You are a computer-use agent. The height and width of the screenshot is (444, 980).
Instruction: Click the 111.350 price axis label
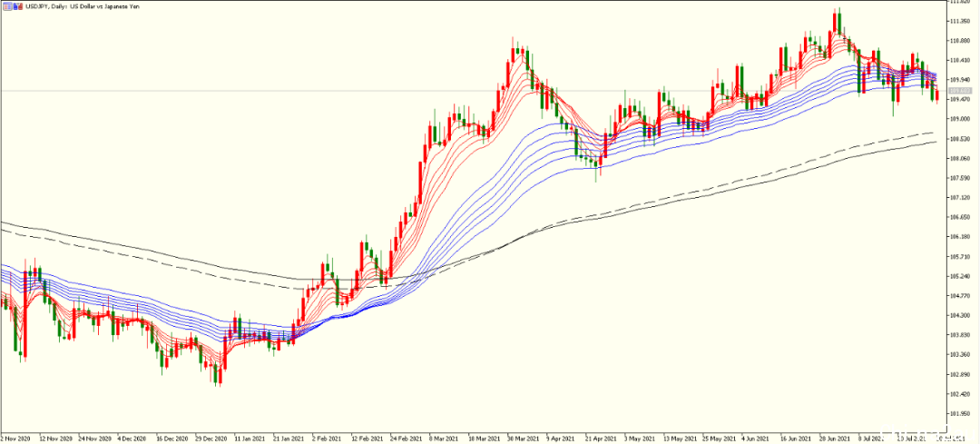coord(960,21)
